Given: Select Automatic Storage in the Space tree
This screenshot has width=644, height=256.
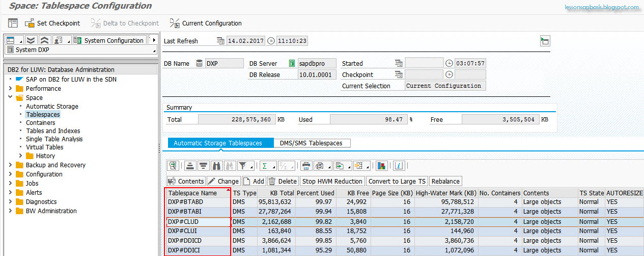Looking at the screenshot, I should point(52,107).
